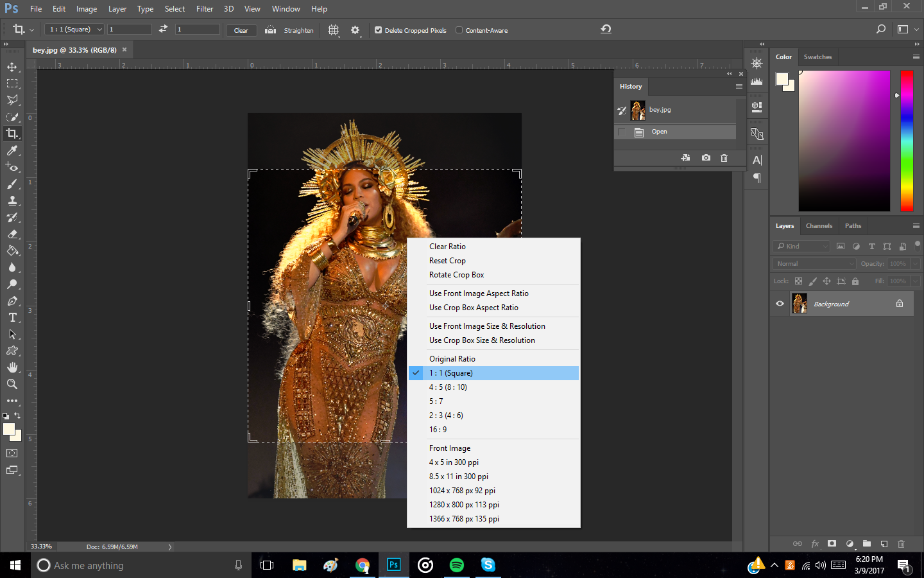This screenshot has width=924, height=578.
Task: Open the layer Kind filter dropdown
Action: pos(801,246)
